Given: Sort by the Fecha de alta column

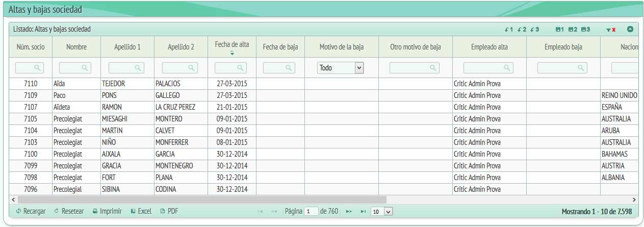Looking at the screenshot, I should click(232, 44).
